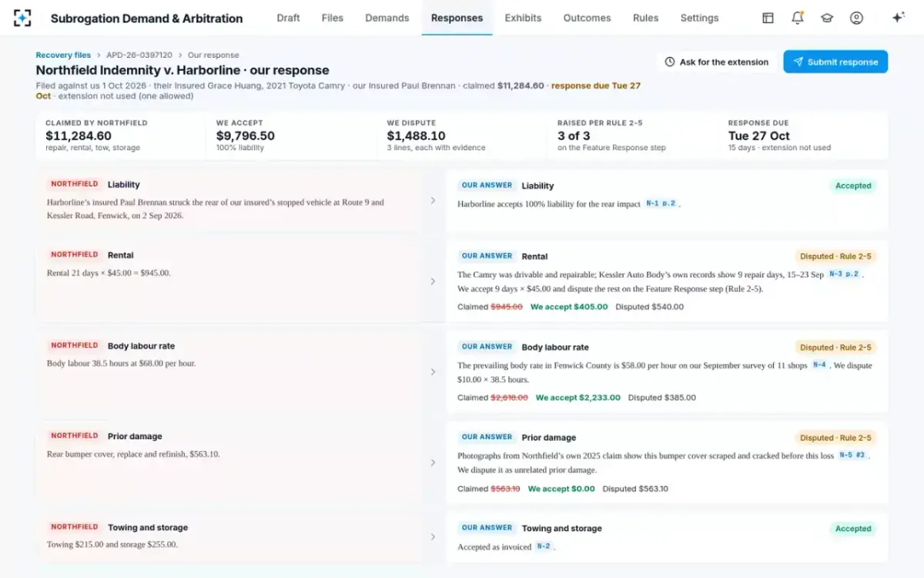Image resolution: width=924 pixels, height=578 pixels.
Task: Open exhibit reference N-1 p.2
Action: pos(661,203)
